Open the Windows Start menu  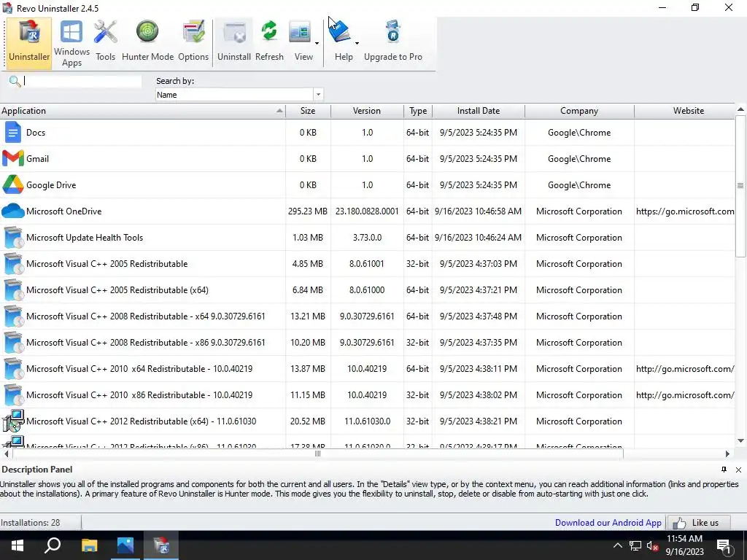click(x=18, y=545)
